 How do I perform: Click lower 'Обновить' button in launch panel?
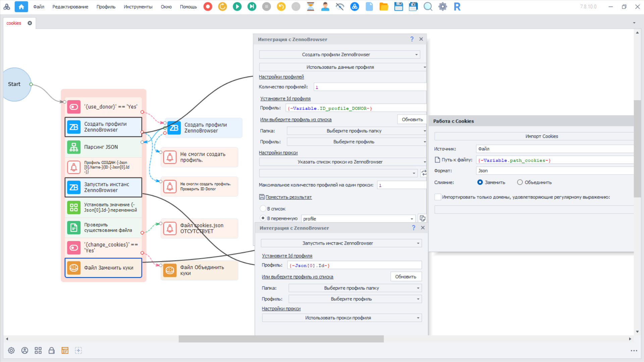point(406,277)
